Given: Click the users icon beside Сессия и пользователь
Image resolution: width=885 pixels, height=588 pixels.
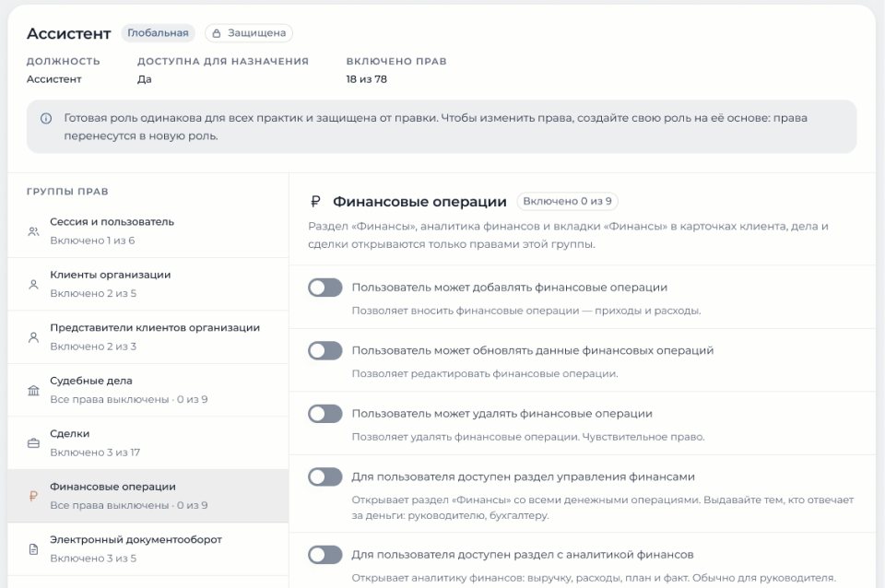Looking at the screenshot, I should 33,231.
